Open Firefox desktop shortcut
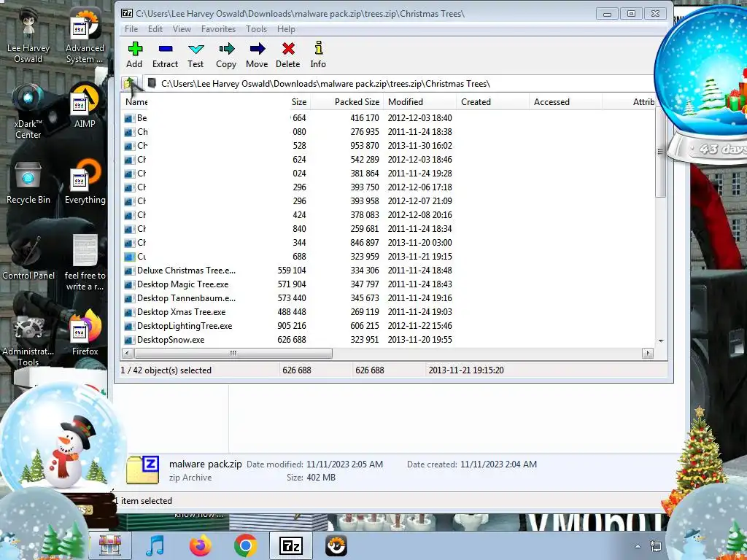 (85, 332)
